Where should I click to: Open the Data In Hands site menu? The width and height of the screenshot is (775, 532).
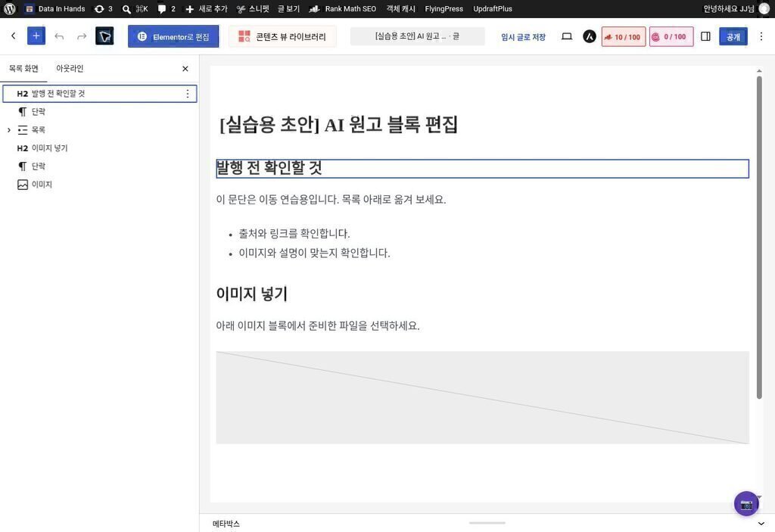pos(54,9)
